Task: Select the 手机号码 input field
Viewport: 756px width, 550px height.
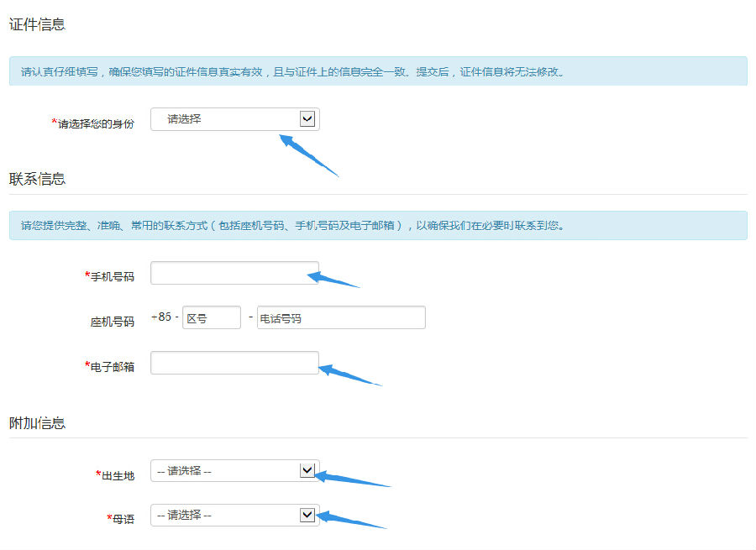Action: click(235, 272)
